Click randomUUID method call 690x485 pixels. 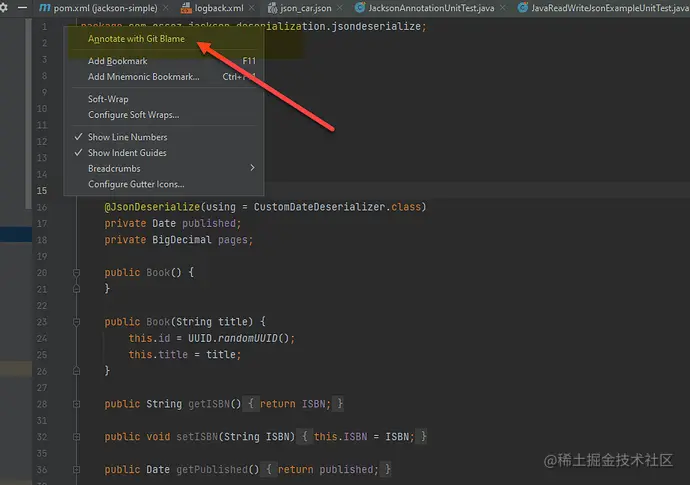[248, 338]
